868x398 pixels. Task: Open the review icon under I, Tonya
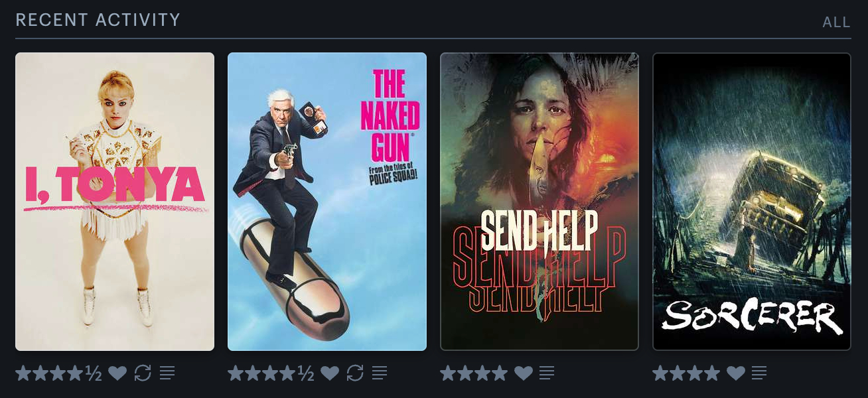pyautogui.click(x=167, y=373)
